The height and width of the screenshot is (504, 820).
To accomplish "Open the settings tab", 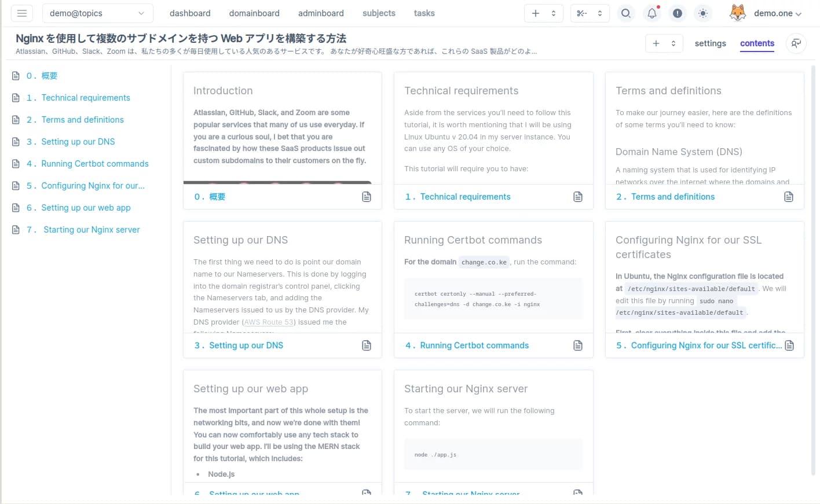I will [x=710, y=43].
